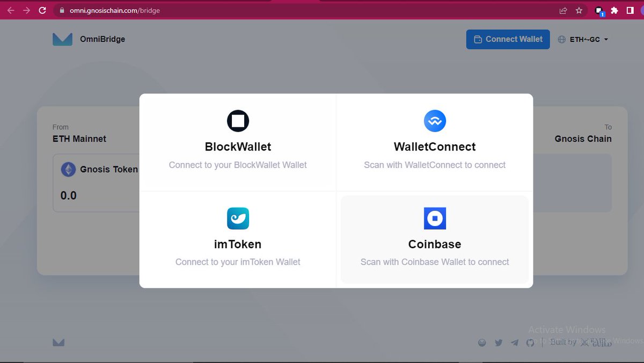Toggle the browser side panel icon
Viewport: 644px width, 363px height.
[630, 10]
